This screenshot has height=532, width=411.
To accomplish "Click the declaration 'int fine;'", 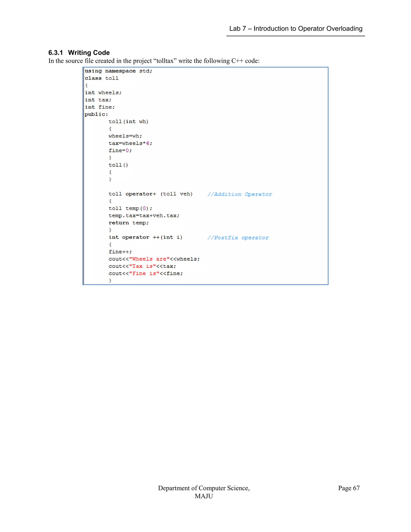I will [100, 107].
